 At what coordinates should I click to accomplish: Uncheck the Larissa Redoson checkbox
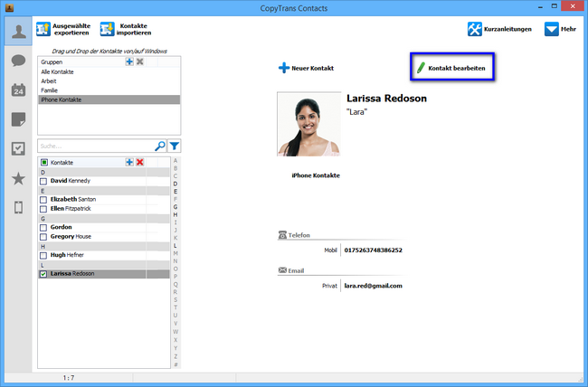[x=43, y=273]
